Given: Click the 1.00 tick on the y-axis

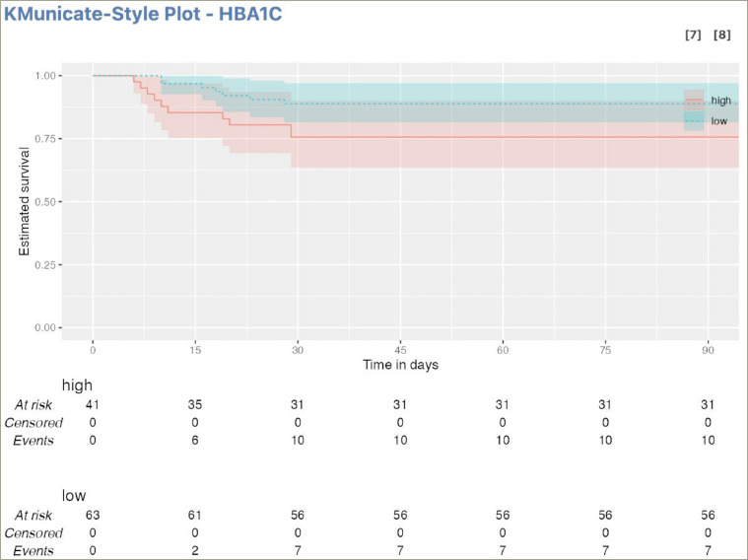Looking at the screenshot, I should [46, 76].
